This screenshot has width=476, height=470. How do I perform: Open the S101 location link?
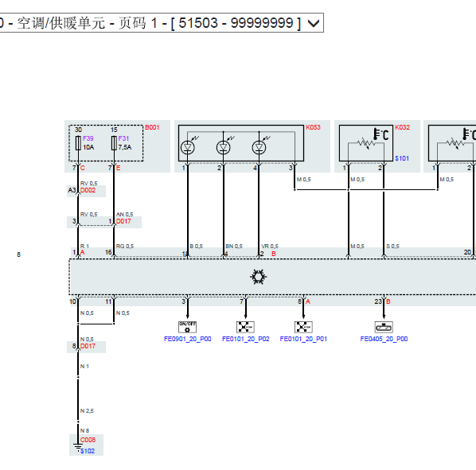pyautogui.click(x=402, y=158)
